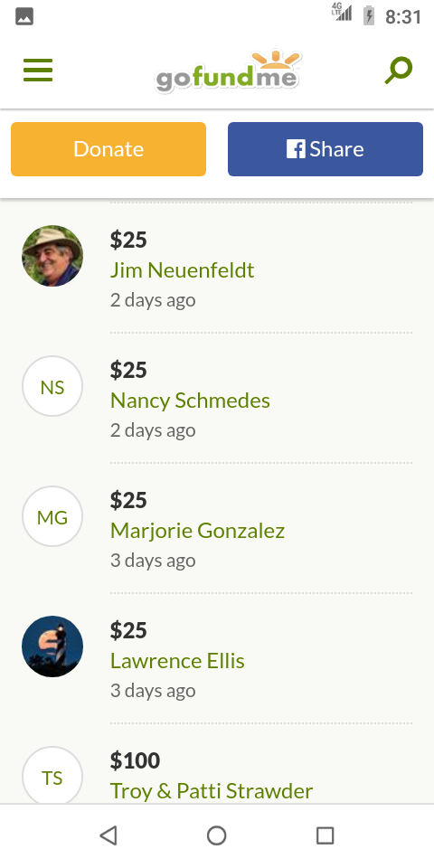The image size is (434, 868).
Task: Click the Facebook icon in Share button
Action: pyautogui.click(x=296, y=149)
